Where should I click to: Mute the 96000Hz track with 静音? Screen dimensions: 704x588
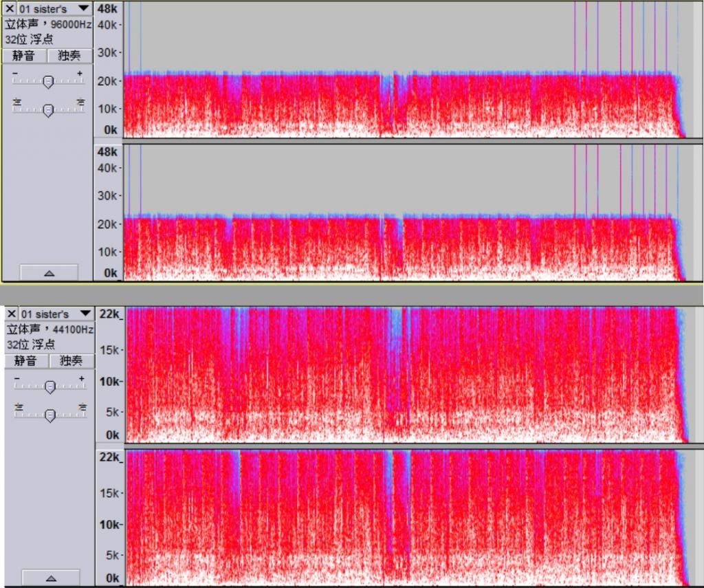23,56
